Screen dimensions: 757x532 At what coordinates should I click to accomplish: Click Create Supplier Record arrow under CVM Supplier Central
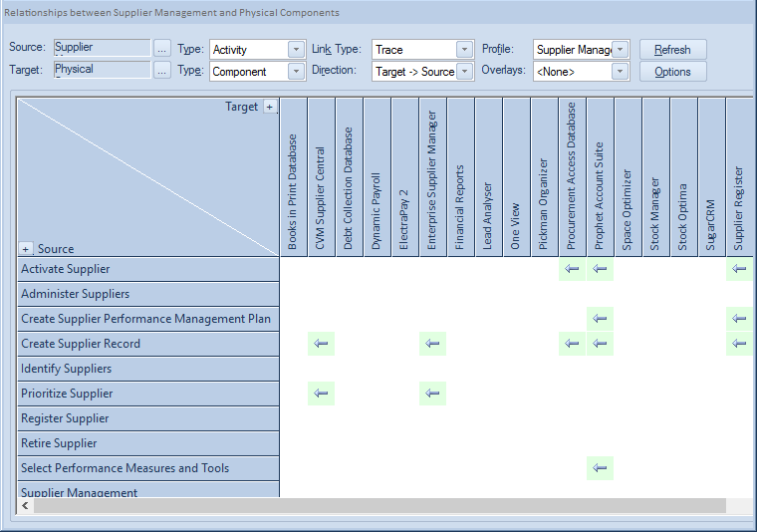point(321,344)
